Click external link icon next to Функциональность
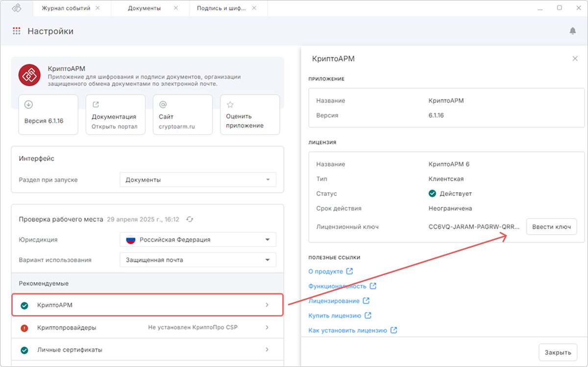588x367 pixels. pyautogui.click(x=373, y=286)
